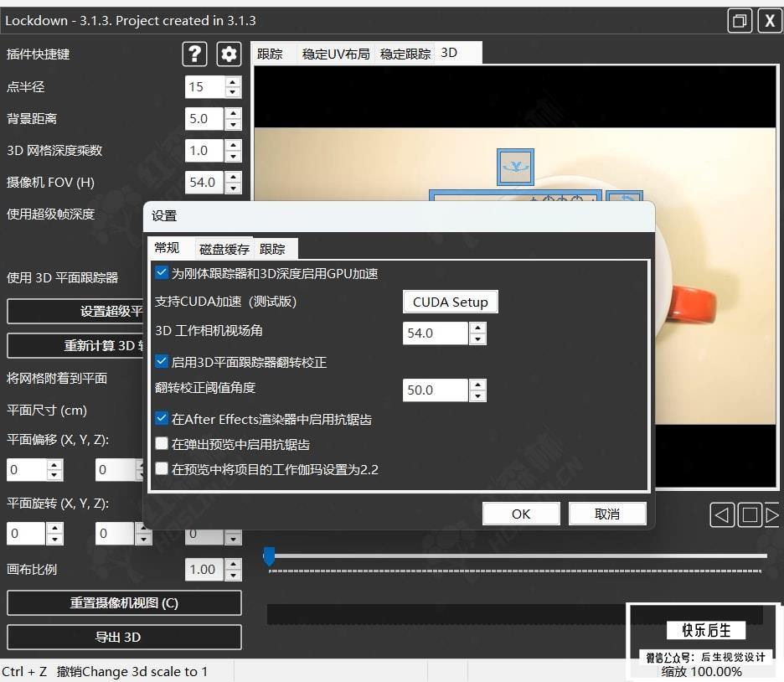Image resolution: width=784 pixels, height=682 pixels.
Task: Increase 点半径 point radius value
Action: click(233, 82)
